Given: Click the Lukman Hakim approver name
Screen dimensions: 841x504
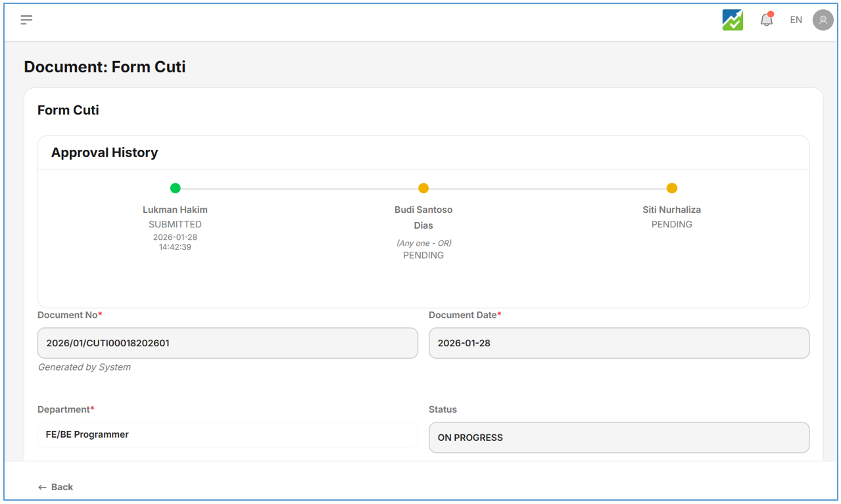Looking at the screenshot, I should coord(175,210).
